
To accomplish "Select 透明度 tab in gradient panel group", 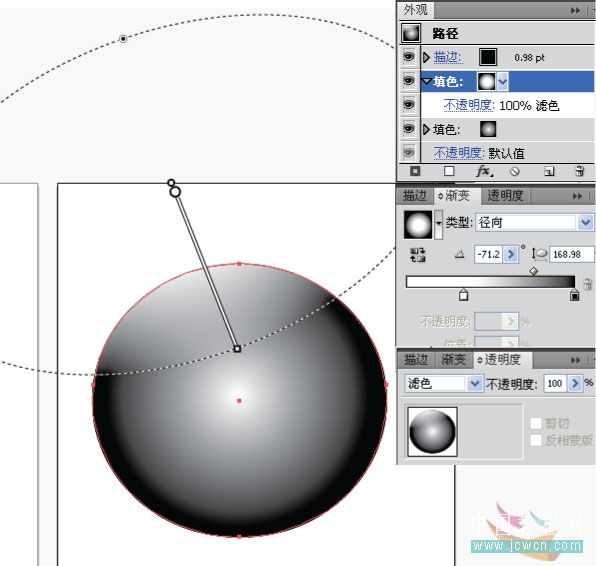I will click(x=505, y=196).
